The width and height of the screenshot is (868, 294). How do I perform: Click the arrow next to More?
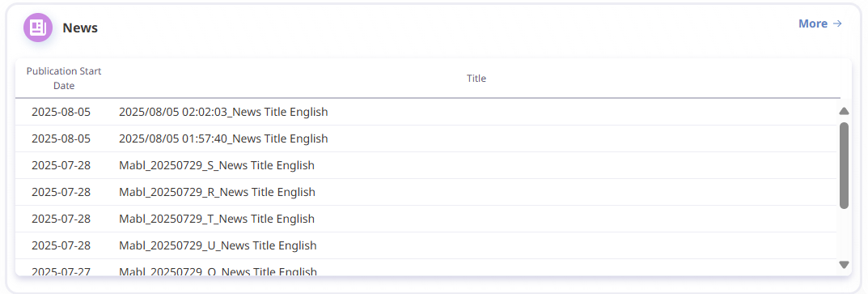tap(837, 23)
